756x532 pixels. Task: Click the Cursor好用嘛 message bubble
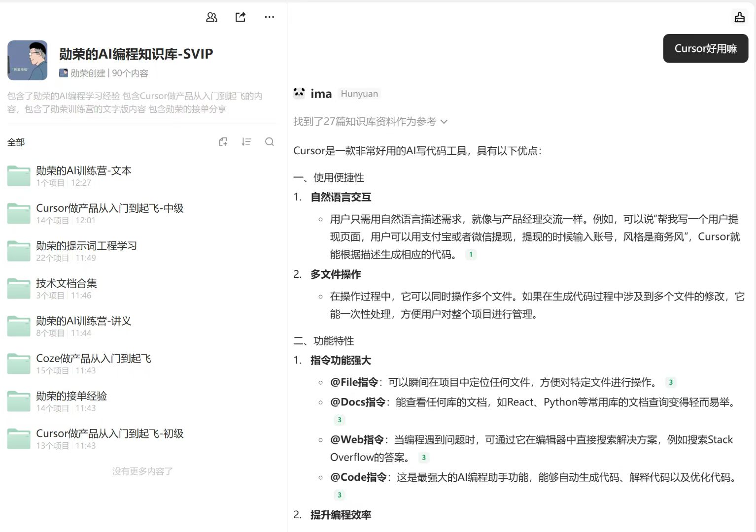tap(706, 48)
